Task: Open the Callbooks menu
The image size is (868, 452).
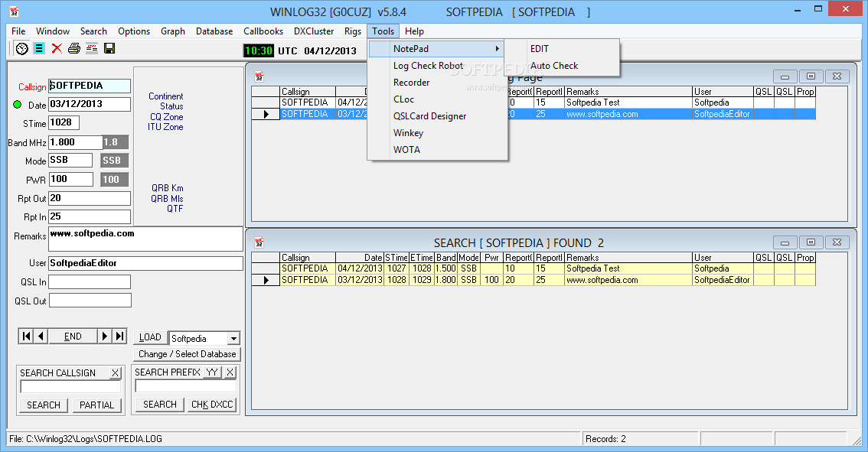Action: pyautogui.click(x=263, y=31)
